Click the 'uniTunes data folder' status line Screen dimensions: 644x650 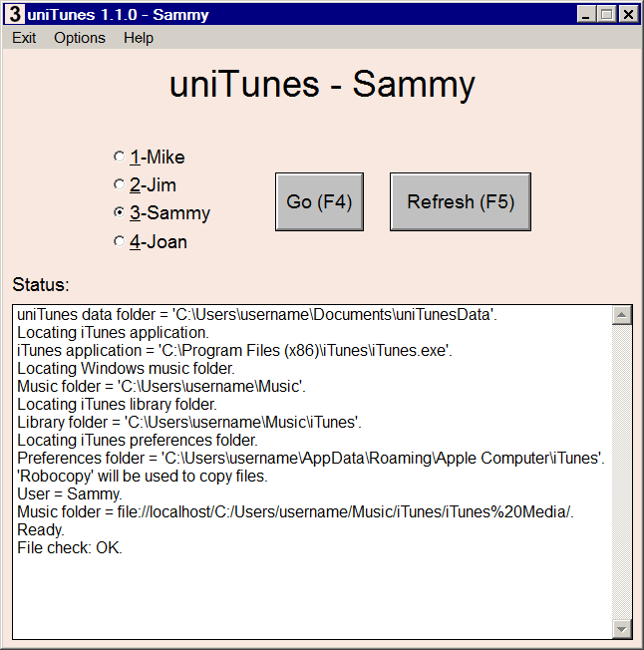[257, 315]
